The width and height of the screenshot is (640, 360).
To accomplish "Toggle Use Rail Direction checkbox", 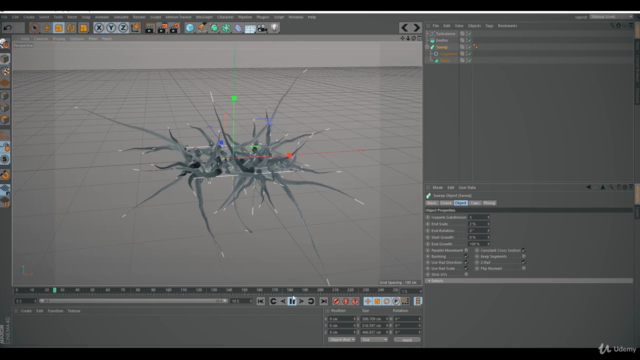I will [466, 262].
